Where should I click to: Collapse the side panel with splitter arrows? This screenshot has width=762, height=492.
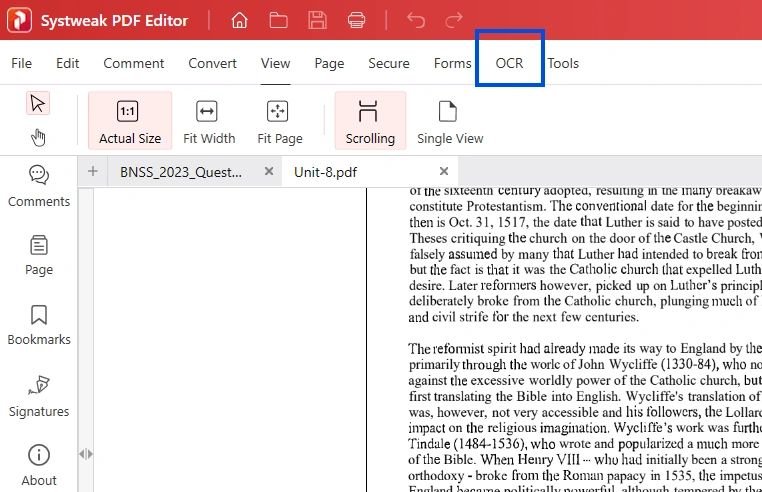(x=86, y=454)
